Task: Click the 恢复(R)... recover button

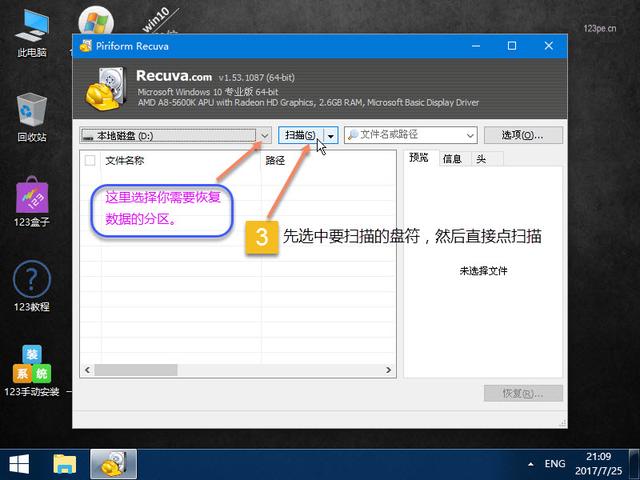Action: [x=523, y=393]
